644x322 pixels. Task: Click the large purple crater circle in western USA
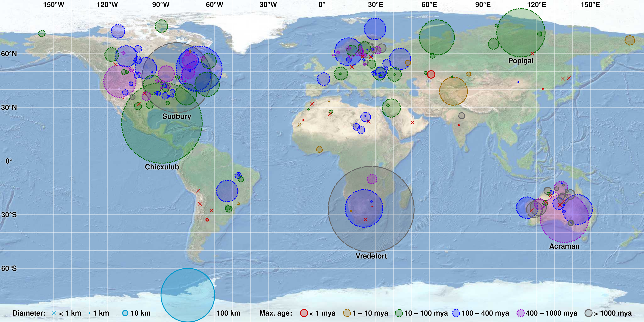coord(120,81)
